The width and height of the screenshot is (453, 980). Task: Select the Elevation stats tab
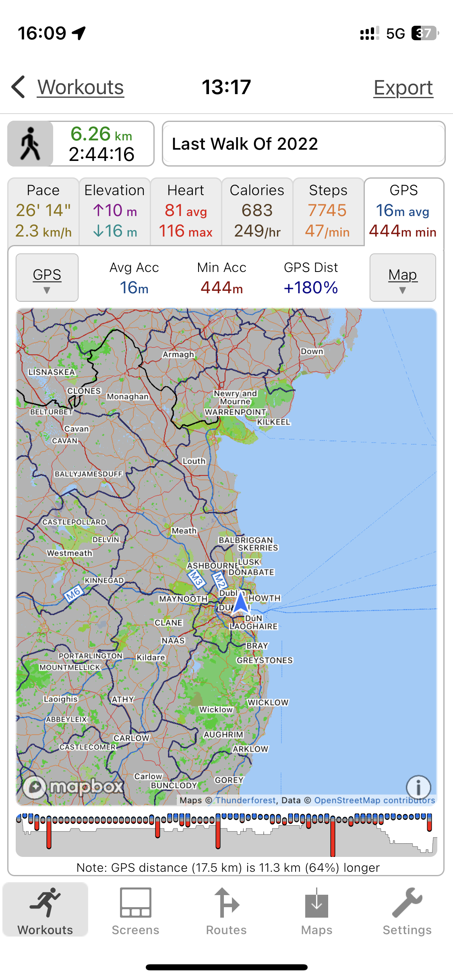point(115,211)
